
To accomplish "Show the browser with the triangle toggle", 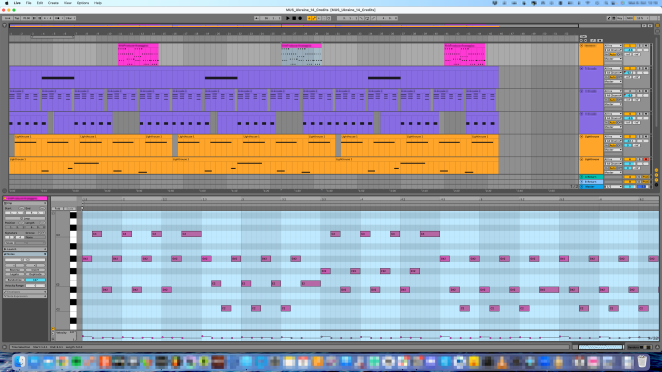I will 5,26.
